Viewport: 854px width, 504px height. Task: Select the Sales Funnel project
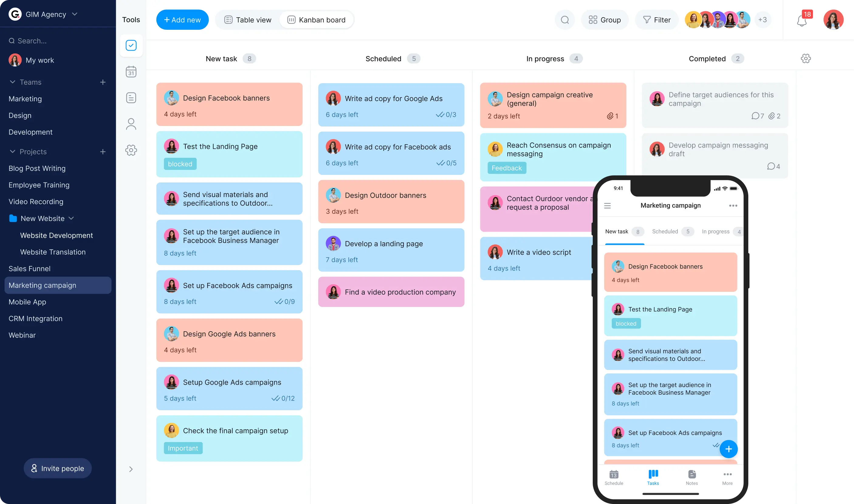click(x=29, y=268)
